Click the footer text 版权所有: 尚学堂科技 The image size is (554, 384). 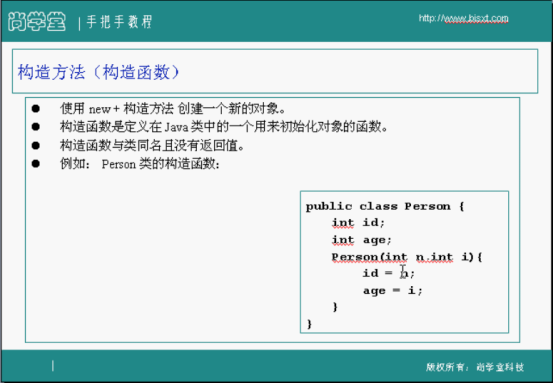(x=475, y=367)
